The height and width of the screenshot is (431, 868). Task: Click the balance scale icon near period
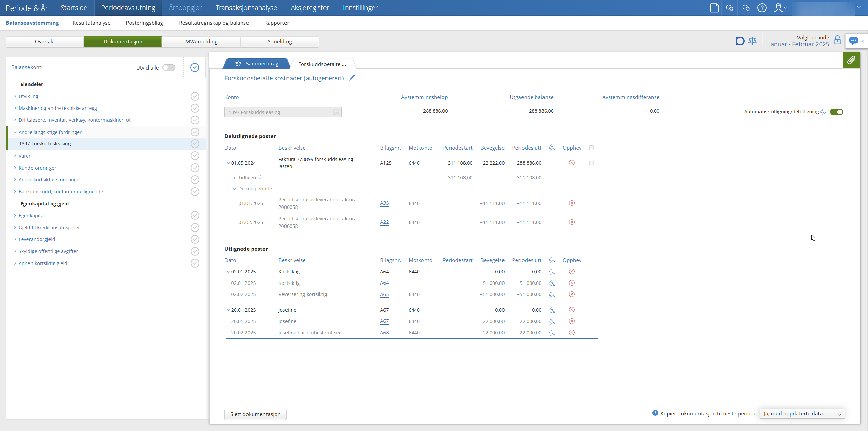[x=752, y=41]
